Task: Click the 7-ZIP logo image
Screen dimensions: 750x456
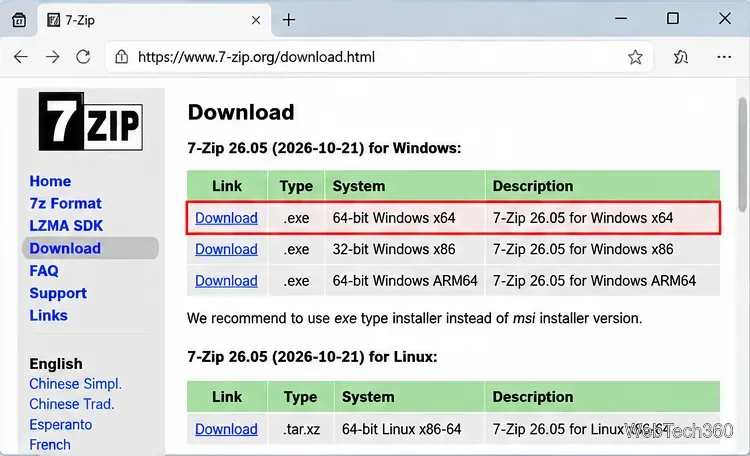Action: click(x=90, y=122)
